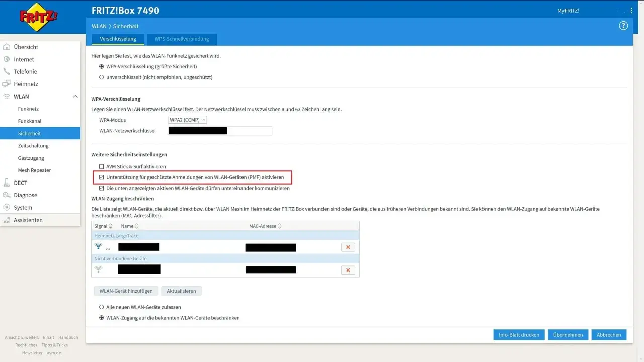Click the grey wifi icon of disconnected device
Viewport: 644px width, 362px height.
(98, 269)
